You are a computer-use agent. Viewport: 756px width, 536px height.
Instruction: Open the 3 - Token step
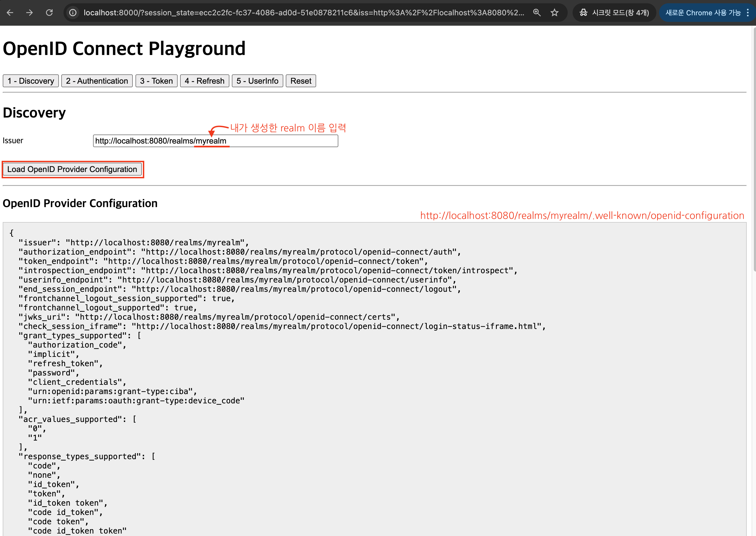(156, 81)
